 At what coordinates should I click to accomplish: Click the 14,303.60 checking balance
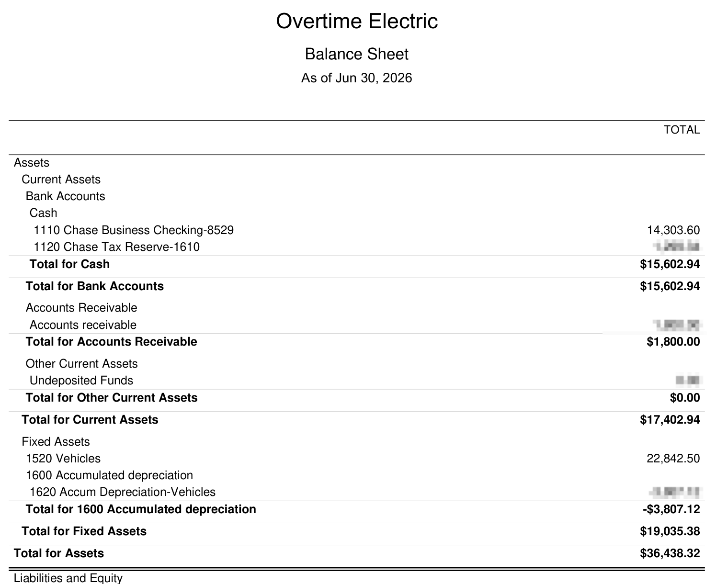click(x=673, y=230)
